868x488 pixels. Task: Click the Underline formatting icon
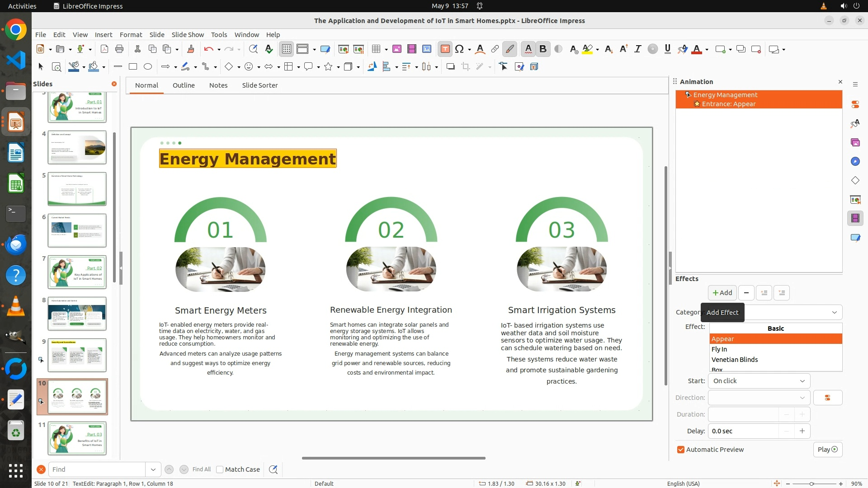pyautogui.click(x=667, y=49)
